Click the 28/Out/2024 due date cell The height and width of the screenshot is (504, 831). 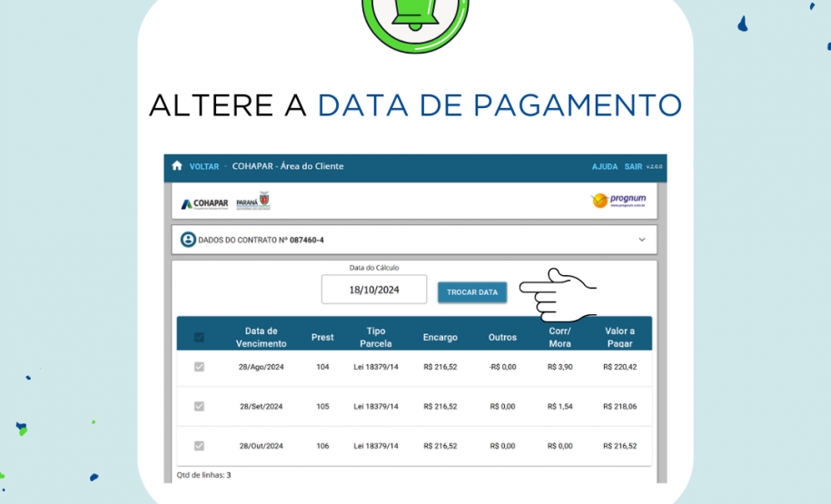coord(262,446)
